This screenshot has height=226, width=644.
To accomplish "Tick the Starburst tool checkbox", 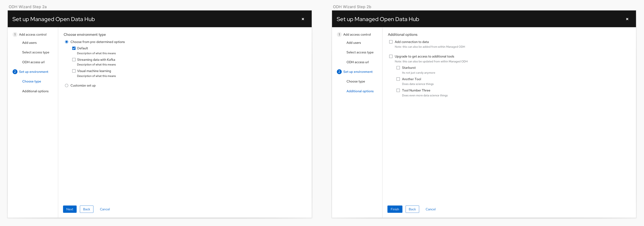I will [398, 68].
